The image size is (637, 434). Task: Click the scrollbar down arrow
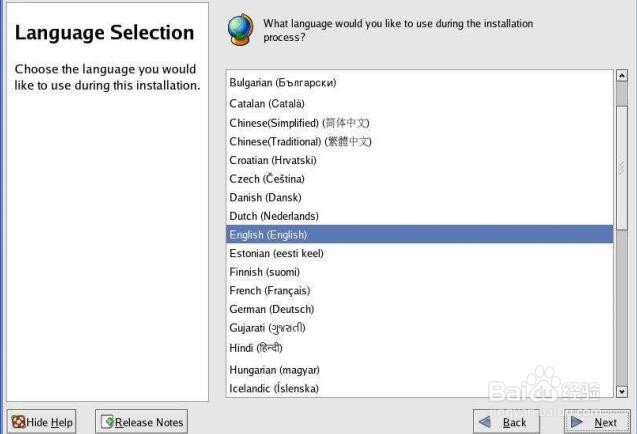tap(622, 391)
